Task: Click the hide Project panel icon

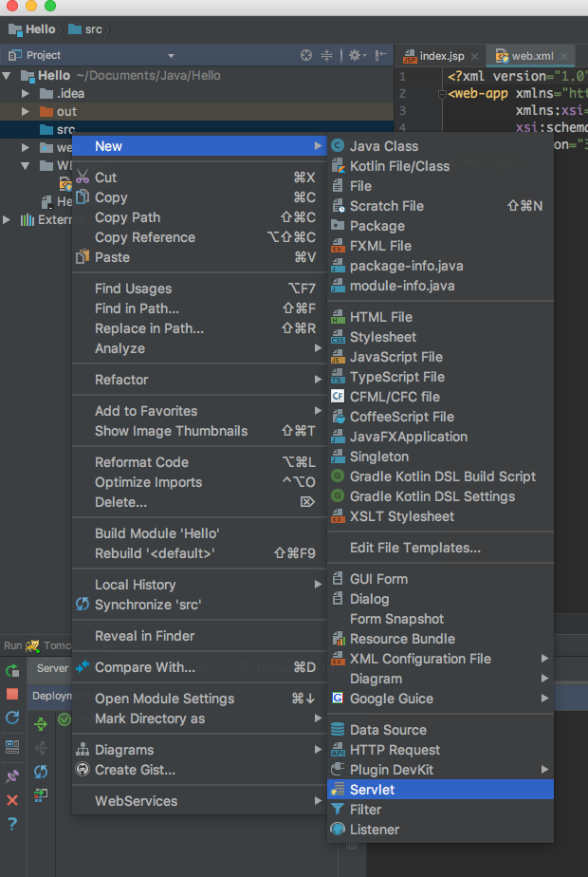Action: [380, 55]
